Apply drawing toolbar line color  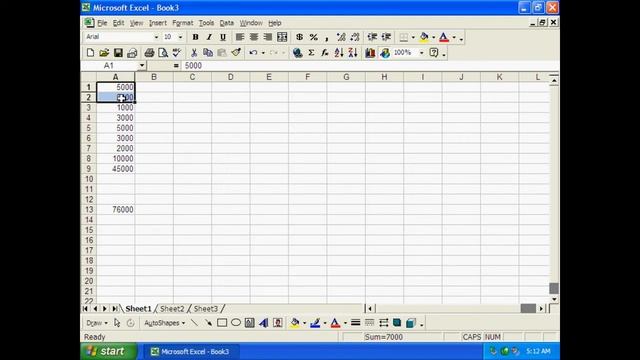tap(315, 323)
